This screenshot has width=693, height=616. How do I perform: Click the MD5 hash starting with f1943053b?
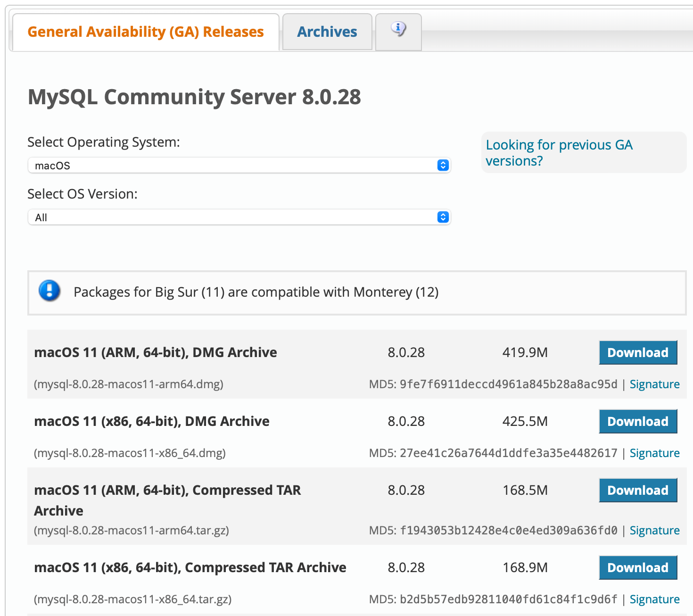[508, 531]
